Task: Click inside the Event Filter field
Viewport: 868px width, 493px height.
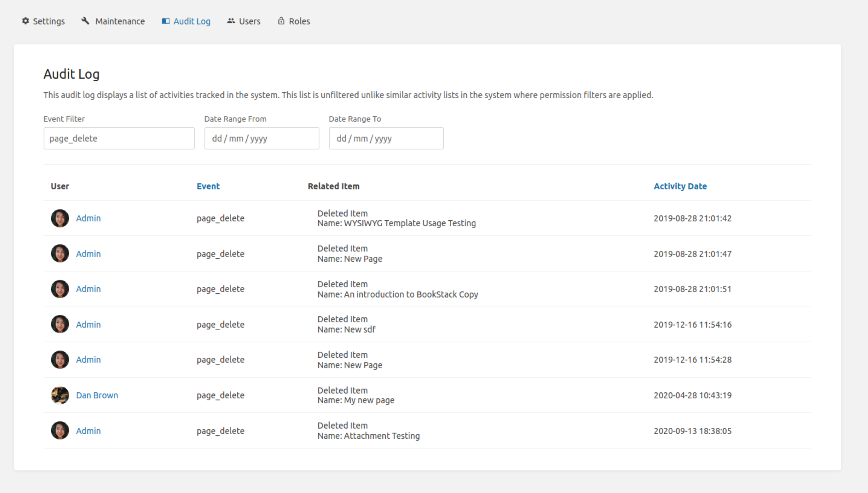Action: 119,138
